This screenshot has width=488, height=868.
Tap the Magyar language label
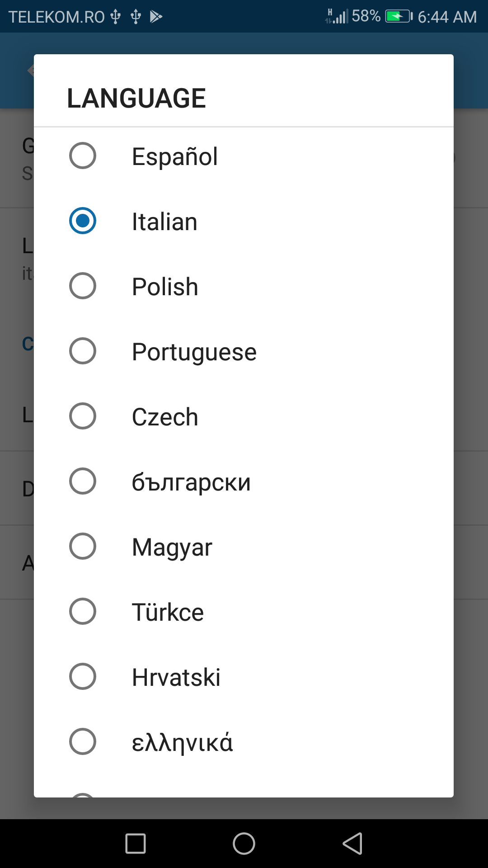172,547
